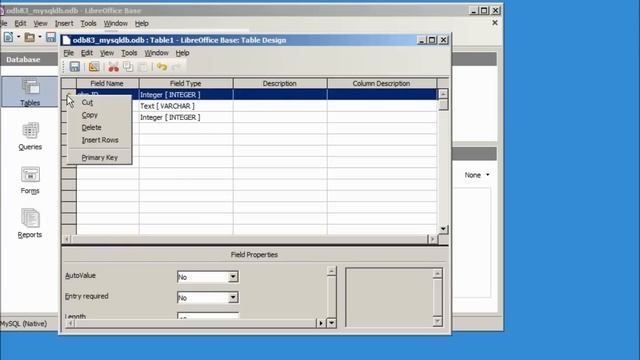This screenshot has width=640, height=360.
Task: Click the help text box scroll down arrow
Action: pyautogui.click(x=437, y=322)
